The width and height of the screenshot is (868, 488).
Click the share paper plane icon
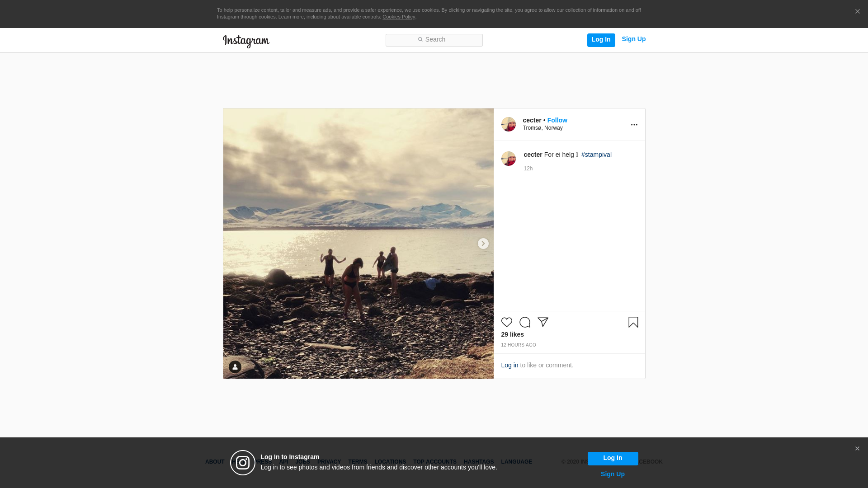click(543, 322)
